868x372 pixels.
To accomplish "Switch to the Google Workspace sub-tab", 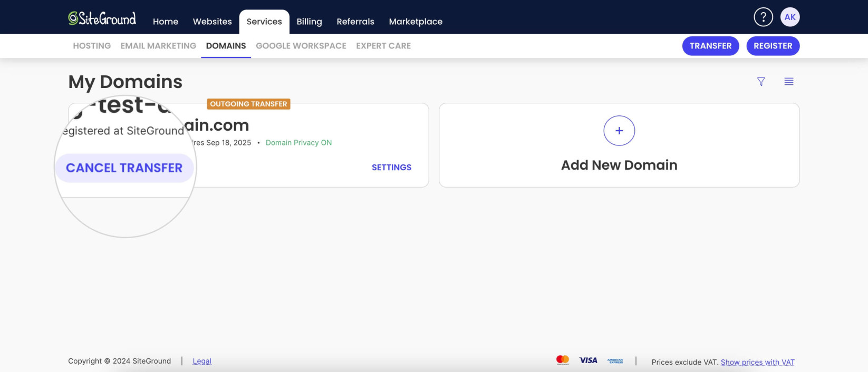I will coord(301,46).
